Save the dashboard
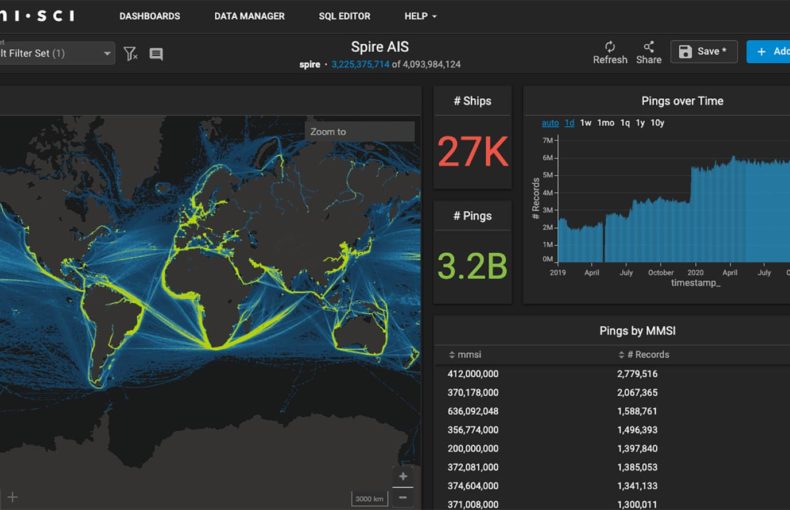The image size is (790, 510). click(x=703, y=51)
